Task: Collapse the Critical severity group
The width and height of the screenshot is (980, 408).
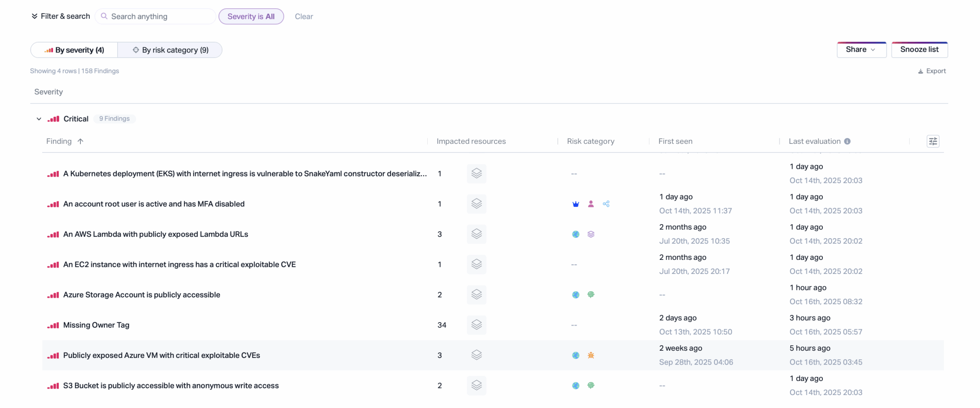Action: 39,119
